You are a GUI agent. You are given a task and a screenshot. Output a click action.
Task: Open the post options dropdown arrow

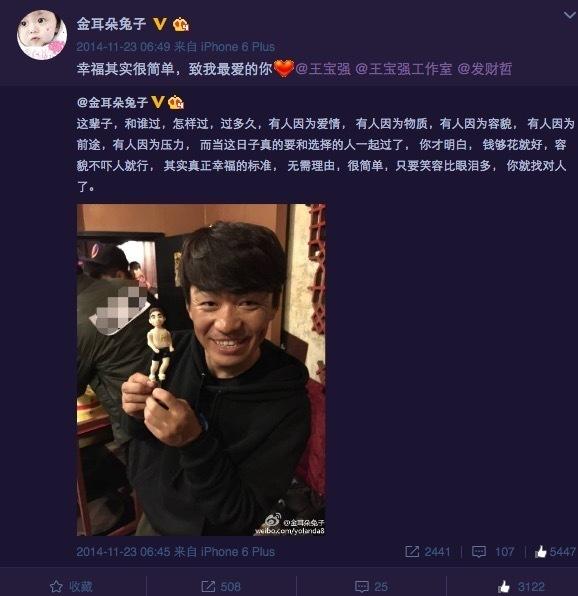(570, 15)
